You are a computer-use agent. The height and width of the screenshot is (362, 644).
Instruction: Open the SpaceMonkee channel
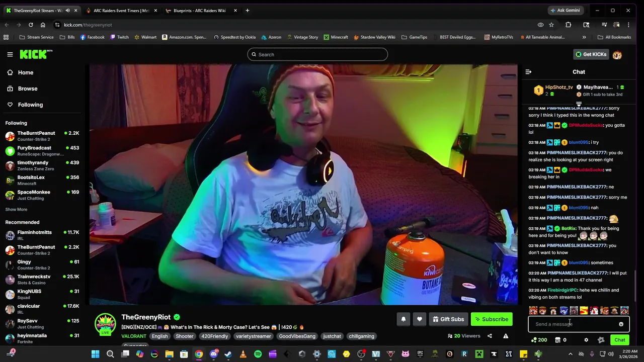pos(42,195)
